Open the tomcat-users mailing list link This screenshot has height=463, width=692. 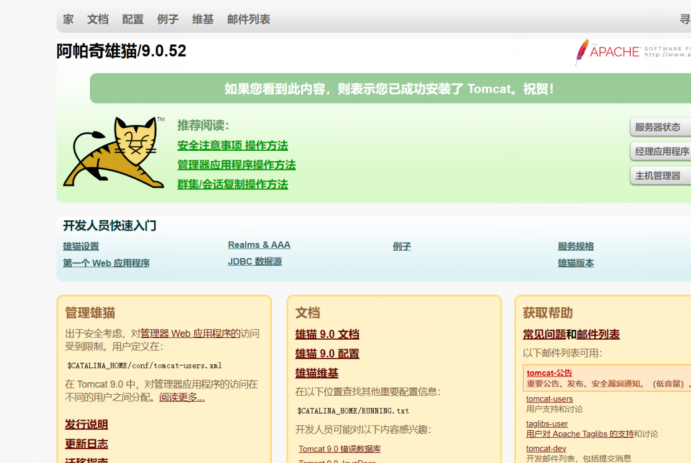coord(549,399)
